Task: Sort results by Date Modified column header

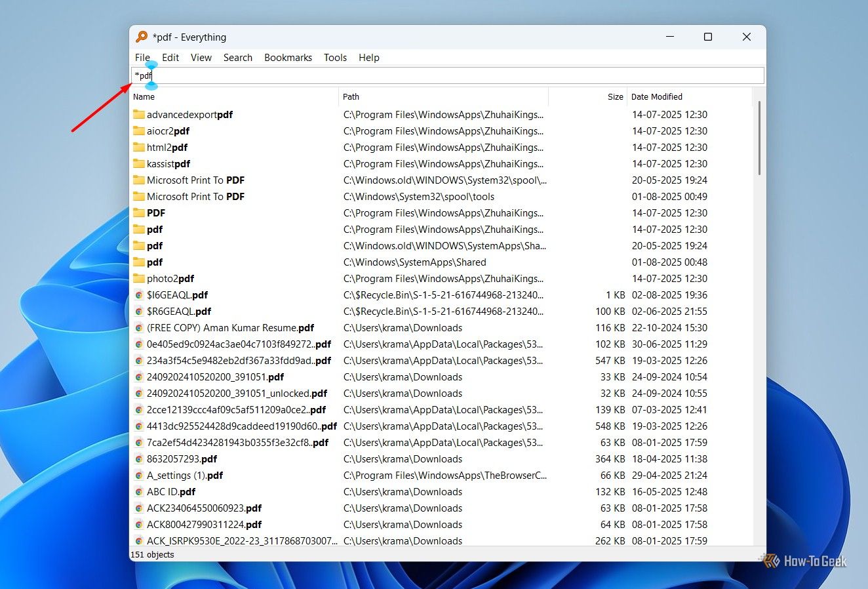Action: pos(689,96)
